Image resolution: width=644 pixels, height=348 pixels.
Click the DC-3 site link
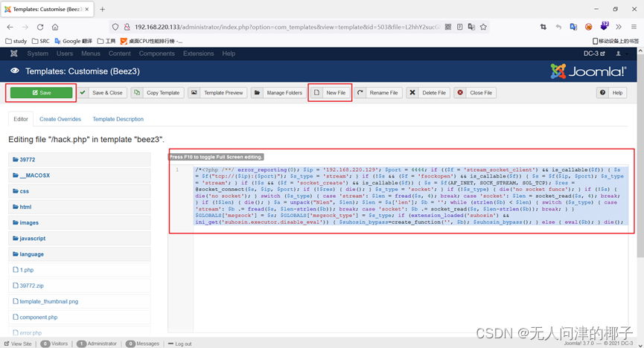point(594,54)
